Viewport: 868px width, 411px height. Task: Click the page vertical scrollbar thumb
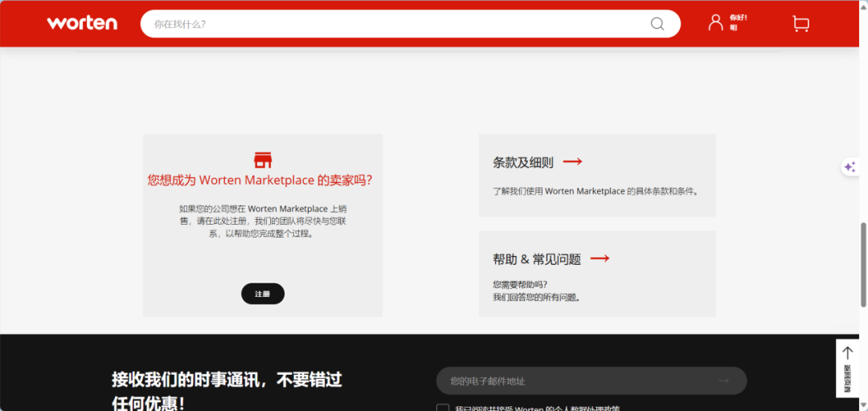(x=863, y=265)
